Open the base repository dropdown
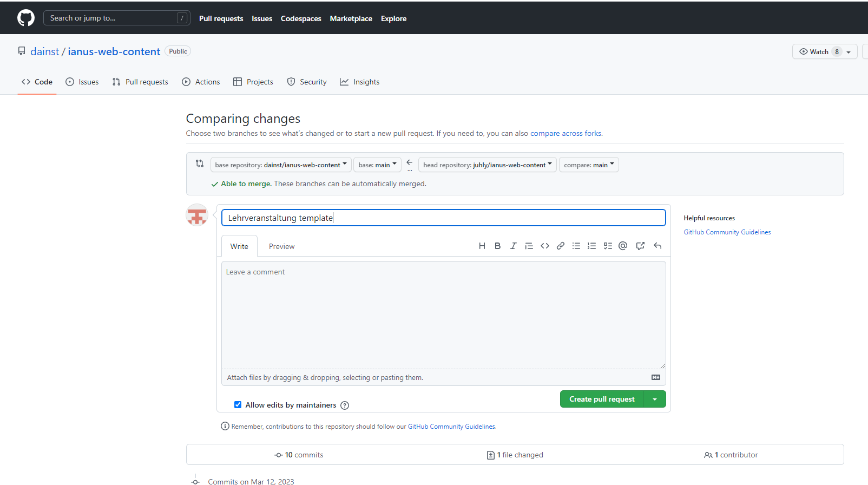 [x=281, y=165]
